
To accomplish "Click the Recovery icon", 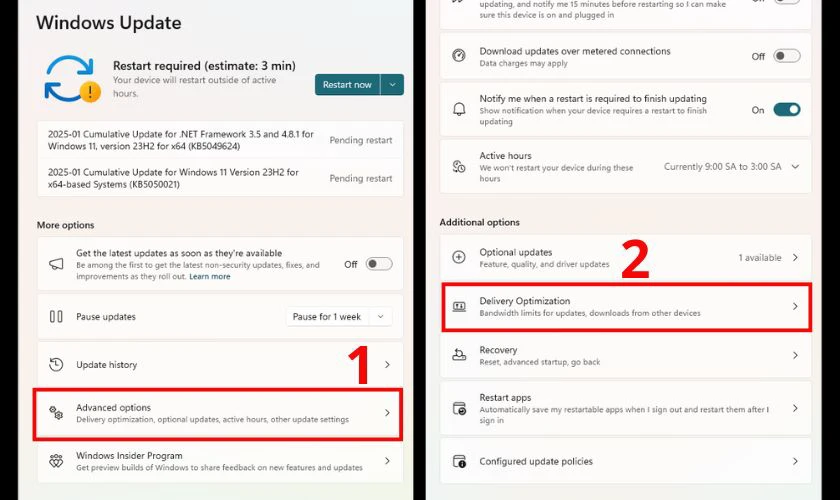I will [x=459, y=355].
